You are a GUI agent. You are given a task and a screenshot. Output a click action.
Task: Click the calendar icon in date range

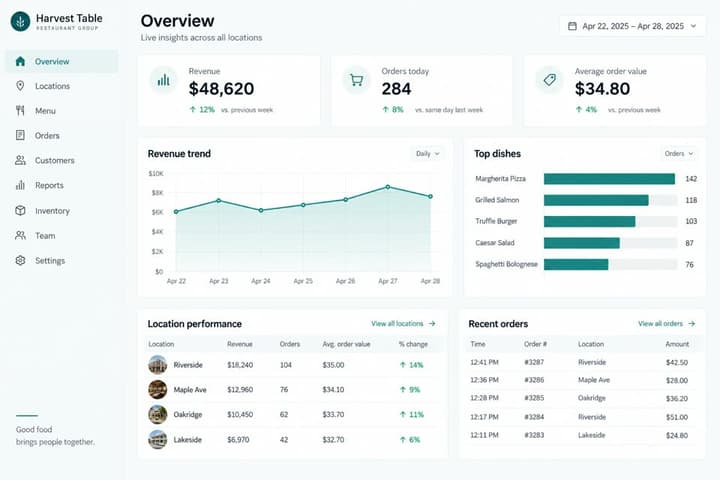point(572,26)
